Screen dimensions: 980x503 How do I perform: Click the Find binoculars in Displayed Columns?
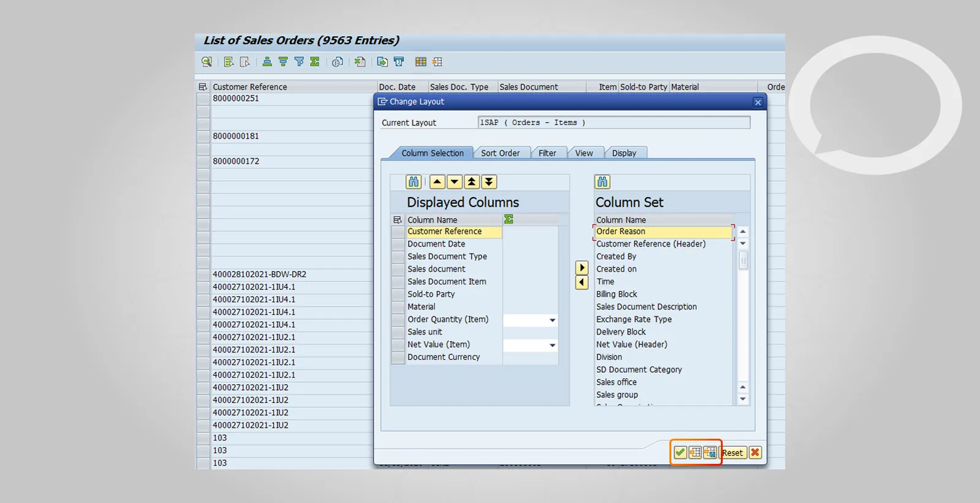pos(413,182)
